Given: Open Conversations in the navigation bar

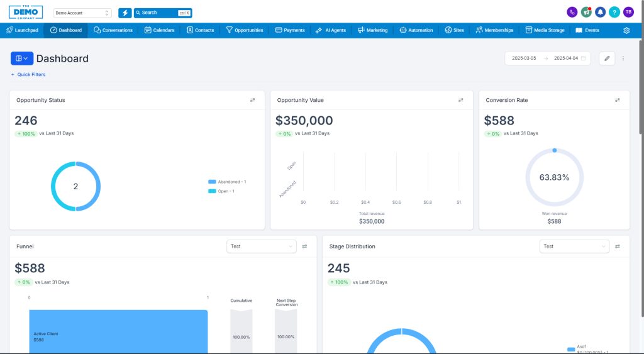Looking at the screenshot, I should coord(113,30).
